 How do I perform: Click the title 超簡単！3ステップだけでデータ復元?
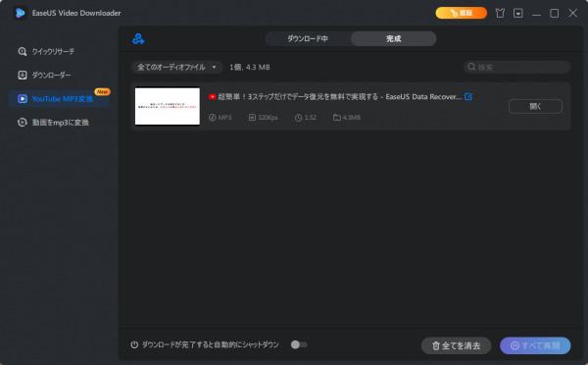(339, 97)
